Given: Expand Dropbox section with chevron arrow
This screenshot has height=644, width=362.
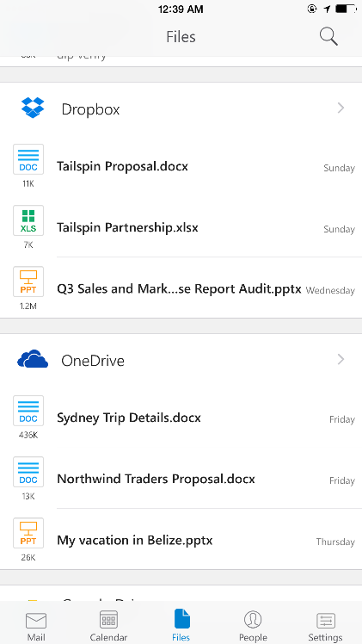Looking at the screenshot, I should 341,108.
